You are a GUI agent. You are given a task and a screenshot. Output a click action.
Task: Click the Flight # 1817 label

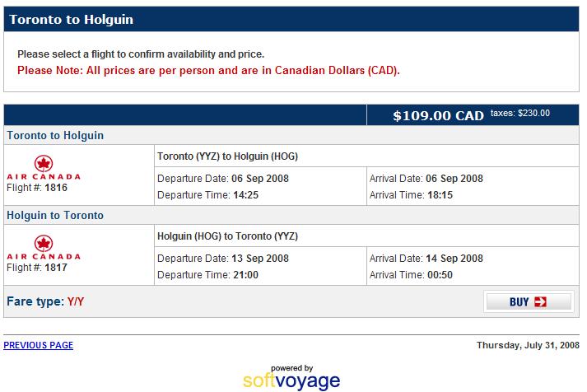37,268
